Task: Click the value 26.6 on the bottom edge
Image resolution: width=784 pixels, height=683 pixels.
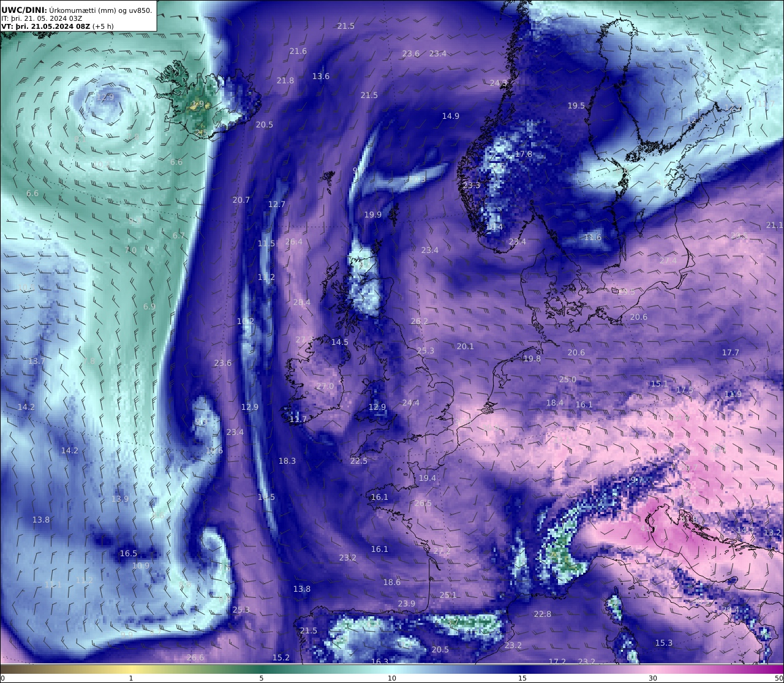Action: (195, 658)
